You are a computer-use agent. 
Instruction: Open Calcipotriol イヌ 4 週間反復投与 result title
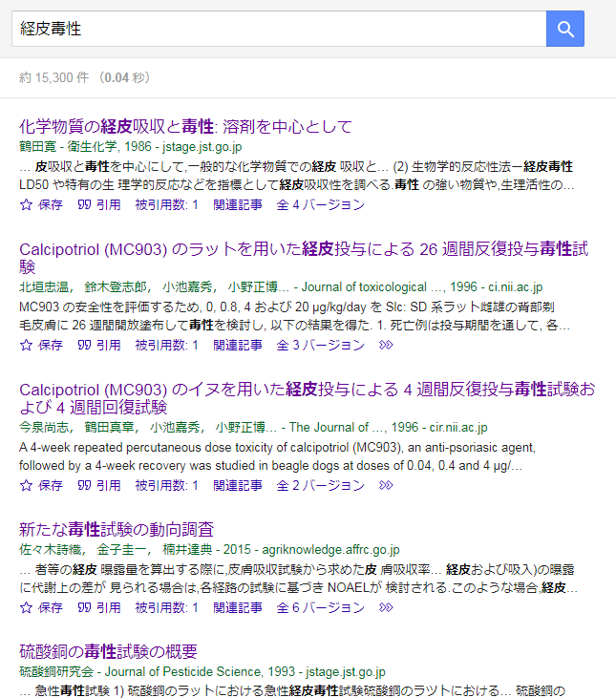[x=308, y=398]
